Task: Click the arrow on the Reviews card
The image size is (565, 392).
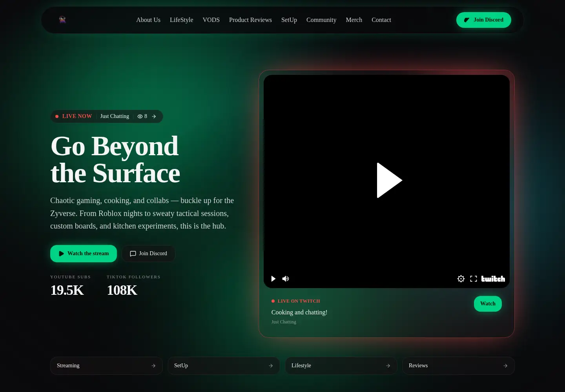Action: point(505,366)
